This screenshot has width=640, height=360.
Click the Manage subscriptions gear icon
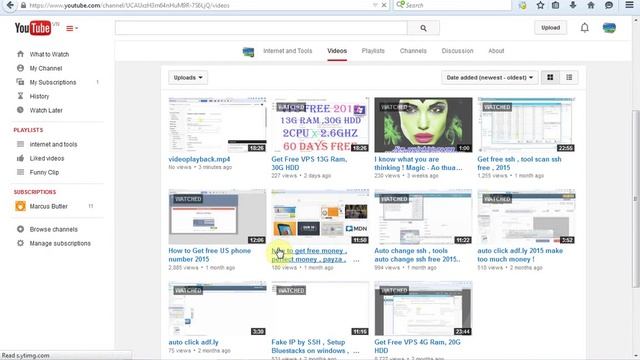(x=20, y=243)
